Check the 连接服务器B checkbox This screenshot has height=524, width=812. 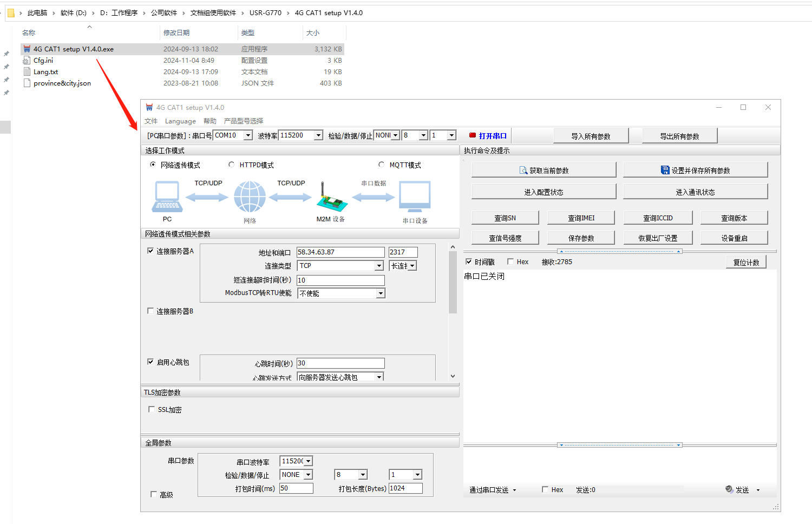point(150,311)
